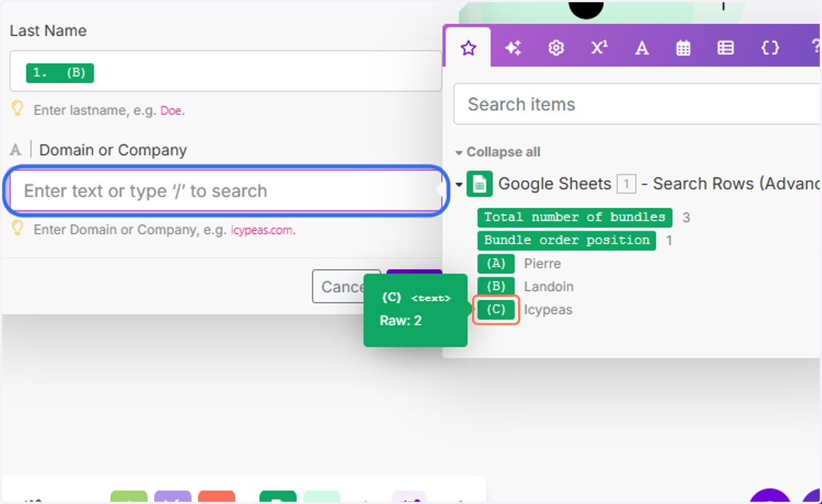
Task: Click the Domain or Company input field
Action: pyautogui.click(x=226, y=190)
